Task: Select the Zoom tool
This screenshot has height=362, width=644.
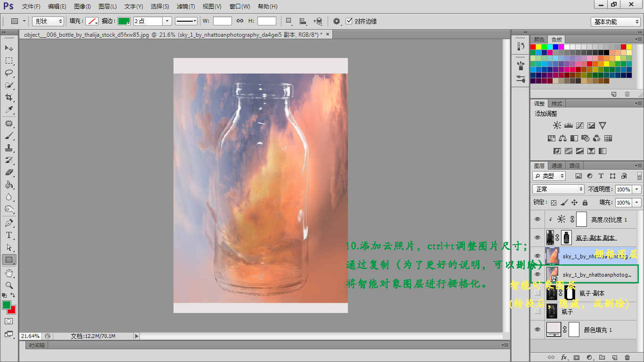Action: [x=9, y=286]
